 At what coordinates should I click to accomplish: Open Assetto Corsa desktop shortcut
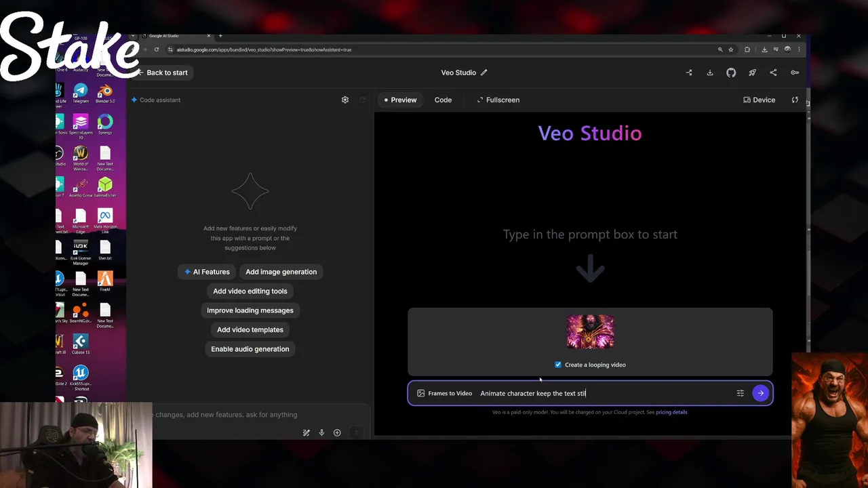(81, 187)
